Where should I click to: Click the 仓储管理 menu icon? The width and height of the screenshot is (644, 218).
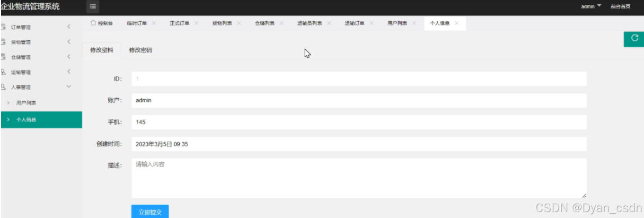click(3, 57)
